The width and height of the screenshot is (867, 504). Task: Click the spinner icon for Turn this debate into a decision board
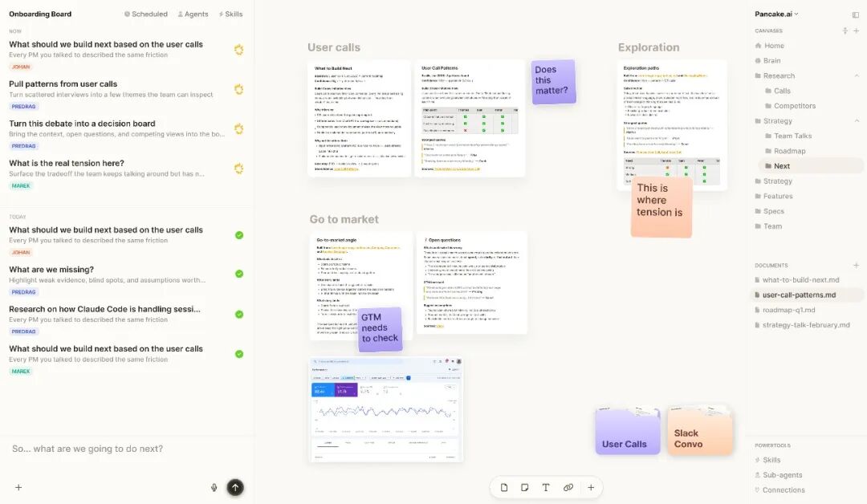[x=239, y=128]
